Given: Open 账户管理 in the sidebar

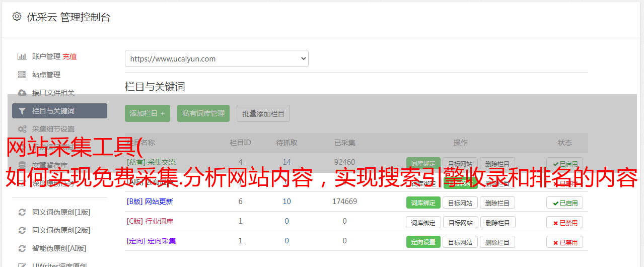Looking at the screenshot, I should 46,56.
